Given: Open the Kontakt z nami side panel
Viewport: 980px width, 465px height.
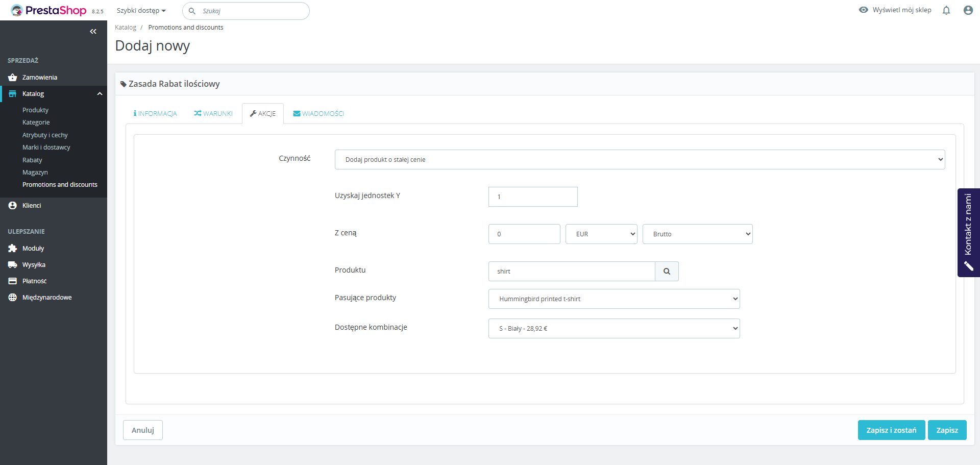Looking at the screenshot, I should (x=969, y=233).
